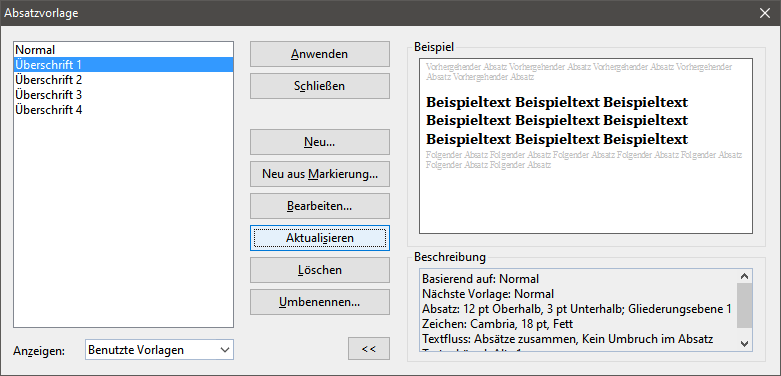Create style via Neu aus Markierung...
781x376 pixels.
coord(320,174)
